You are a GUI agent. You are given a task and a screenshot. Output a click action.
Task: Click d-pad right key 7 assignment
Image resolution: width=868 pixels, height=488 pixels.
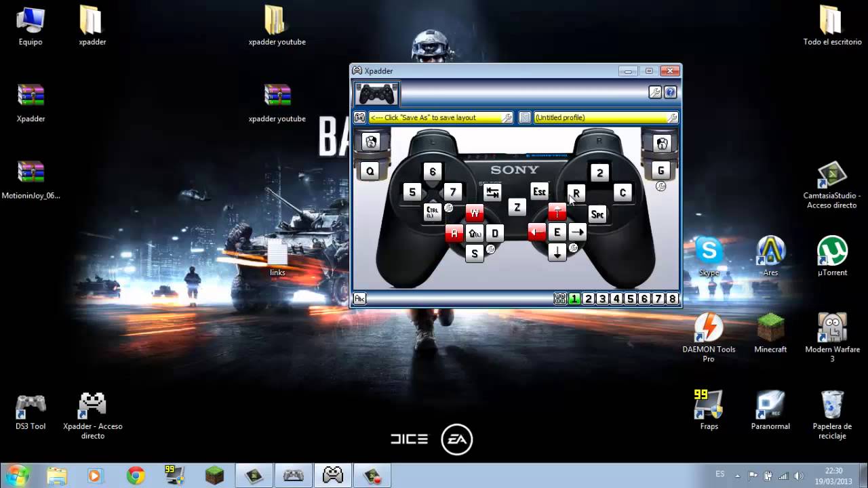pos(453,192)
